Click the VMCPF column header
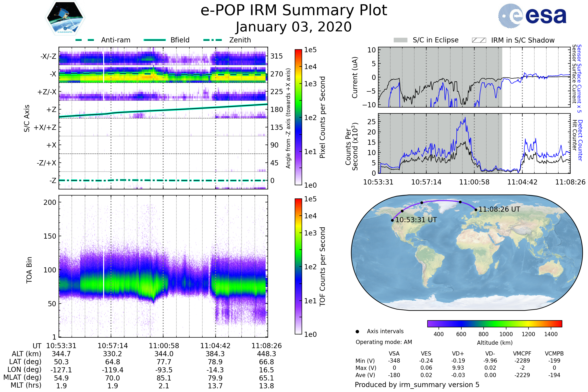This screenshot has width=588, height=392. pyautogui.click(x=522, y=354)
